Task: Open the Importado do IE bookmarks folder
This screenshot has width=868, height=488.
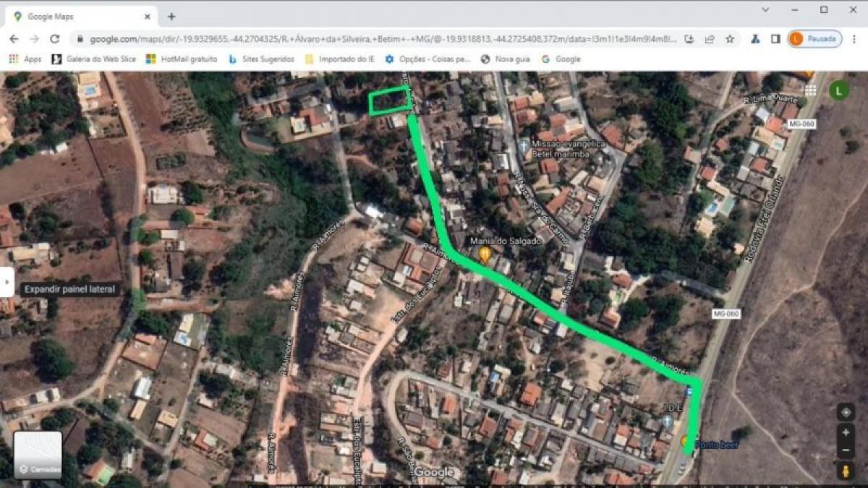Action: [x=339, y=59]
